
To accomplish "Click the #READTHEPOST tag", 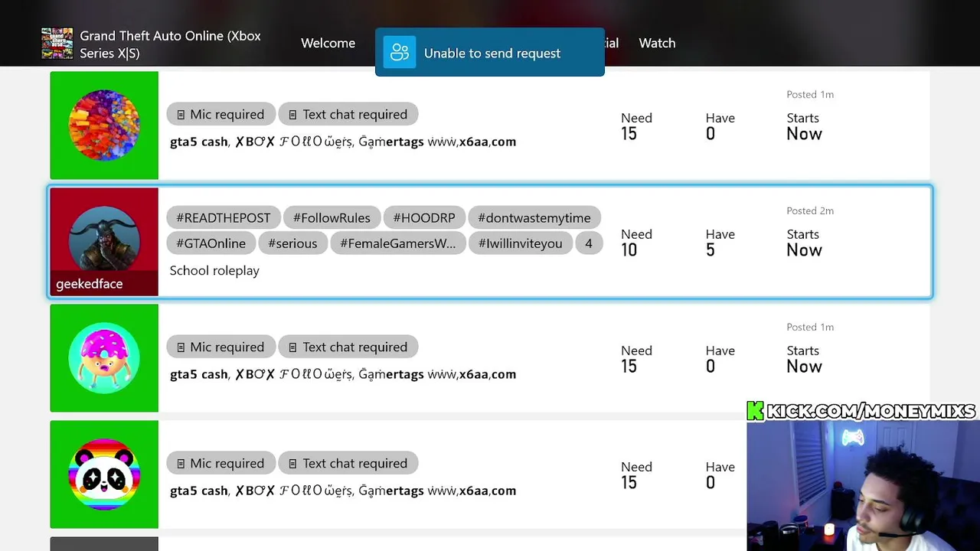I will (223, 217).
